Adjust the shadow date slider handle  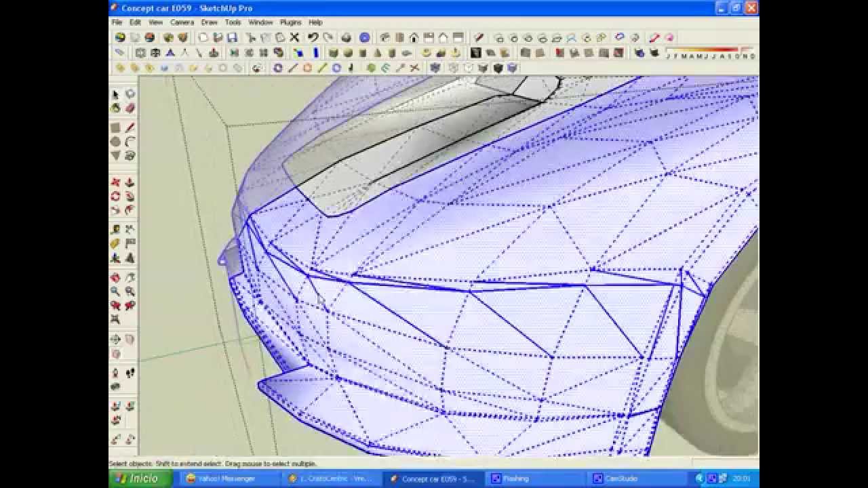pyautogui.click(x=741, y=49)
